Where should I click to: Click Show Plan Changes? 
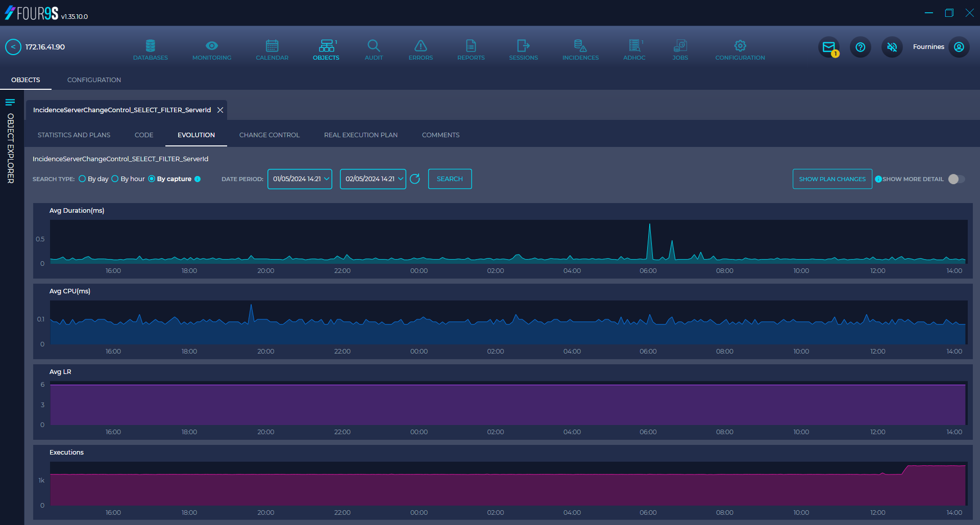[832, 179]
